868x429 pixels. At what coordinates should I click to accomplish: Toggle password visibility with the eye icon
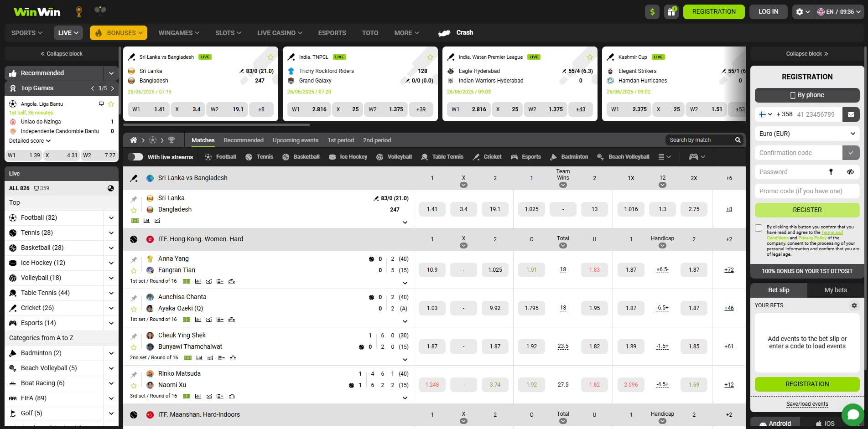click(851, 172)
